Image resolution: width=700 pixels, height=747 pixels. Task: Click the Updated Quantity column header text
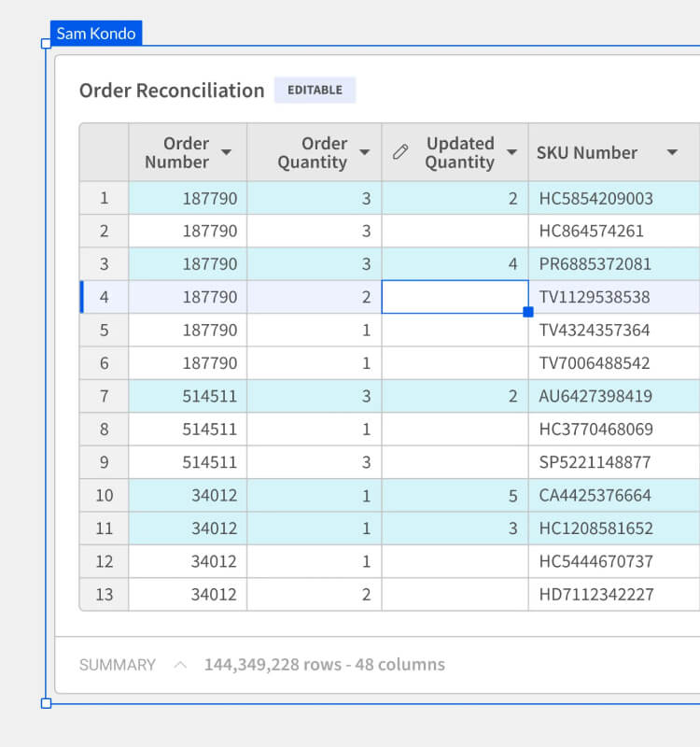pyautogui.click(x=460, y=152)
